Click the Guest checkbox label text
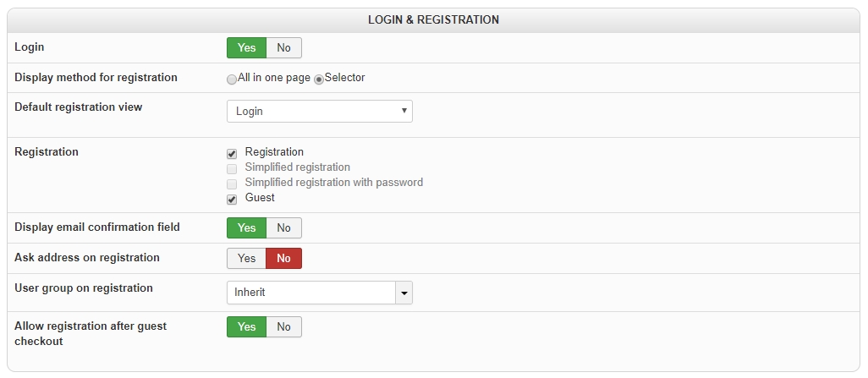 click(260, 198)
